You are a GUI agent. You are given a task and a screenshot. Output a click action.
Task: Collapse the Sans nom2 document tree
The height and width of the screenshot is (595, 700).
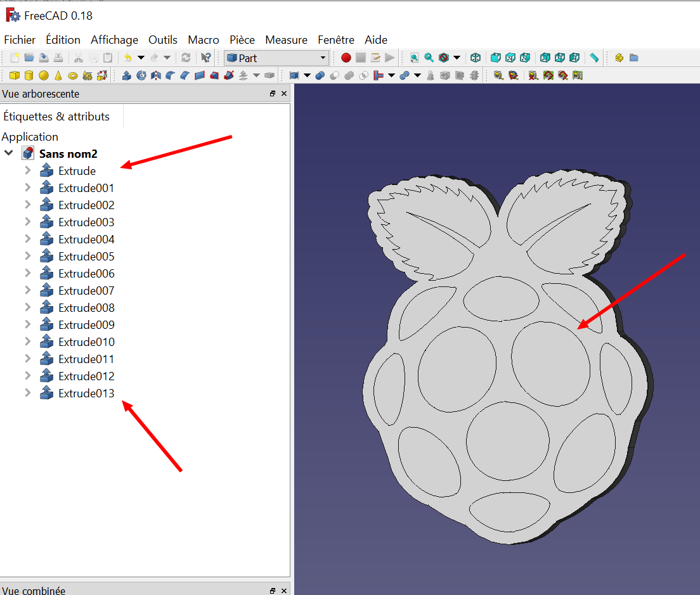click(x=8, y=153)
